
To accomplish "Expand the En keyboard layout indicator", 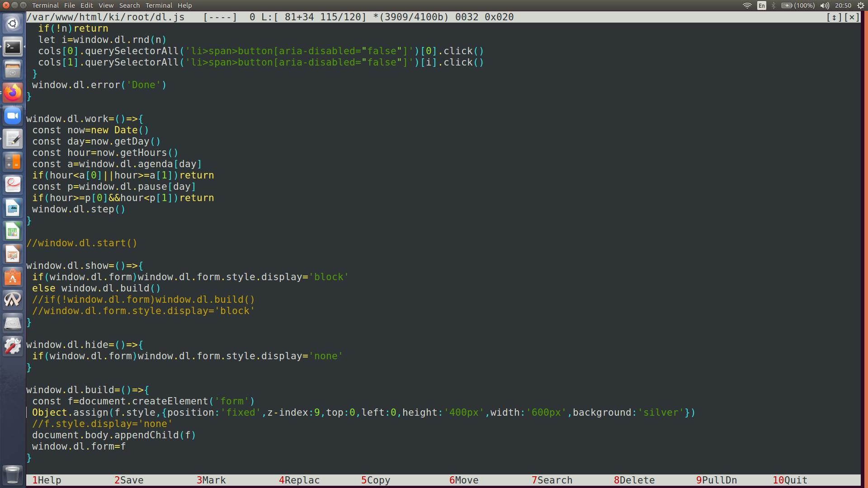I will pyautogui.click(x=762, y=5).
